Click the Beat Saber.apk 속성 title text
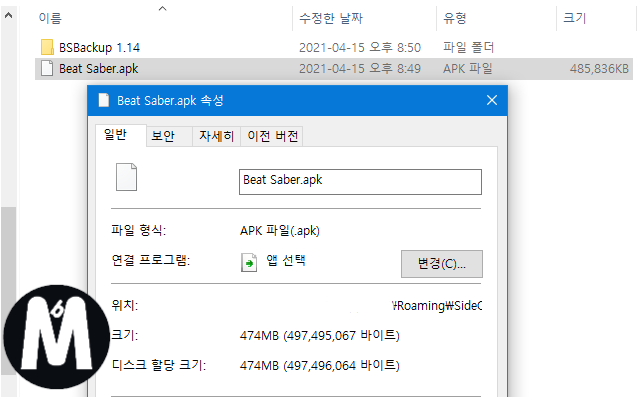Image resolution: width=642 pixels, height=397 pixels. (170, 101)
